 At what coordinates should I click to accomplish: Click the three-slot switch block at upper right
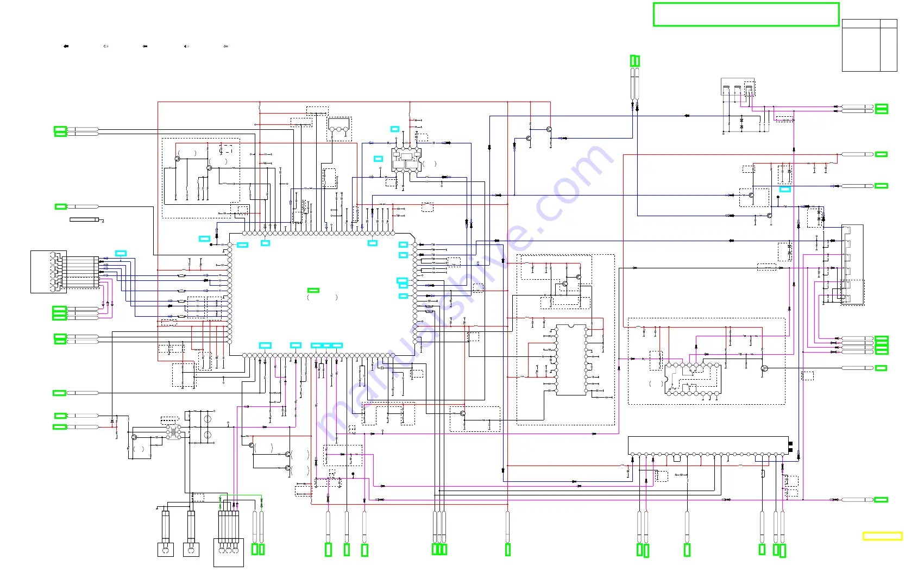point(738,87)
